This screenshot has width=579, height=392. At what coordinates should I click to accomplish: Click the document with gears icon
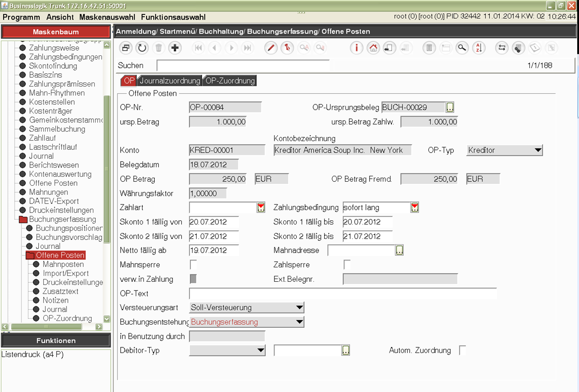point(518,48)
